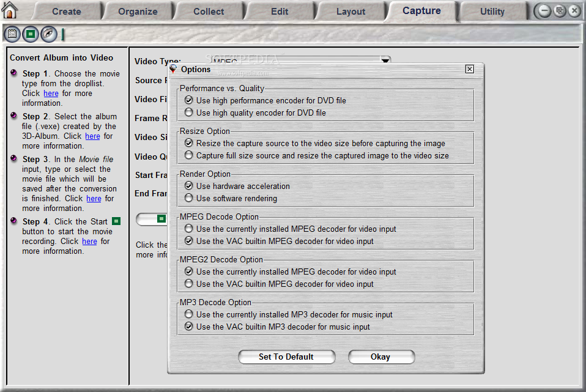The image size is (586, 392).
Task: Close the application window
Action: (574, 11)
